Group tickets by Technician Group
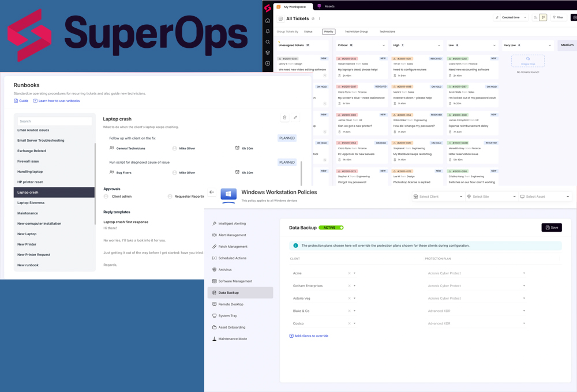The width and height of the screenshot is (577, 392). (x=356, y=32)
